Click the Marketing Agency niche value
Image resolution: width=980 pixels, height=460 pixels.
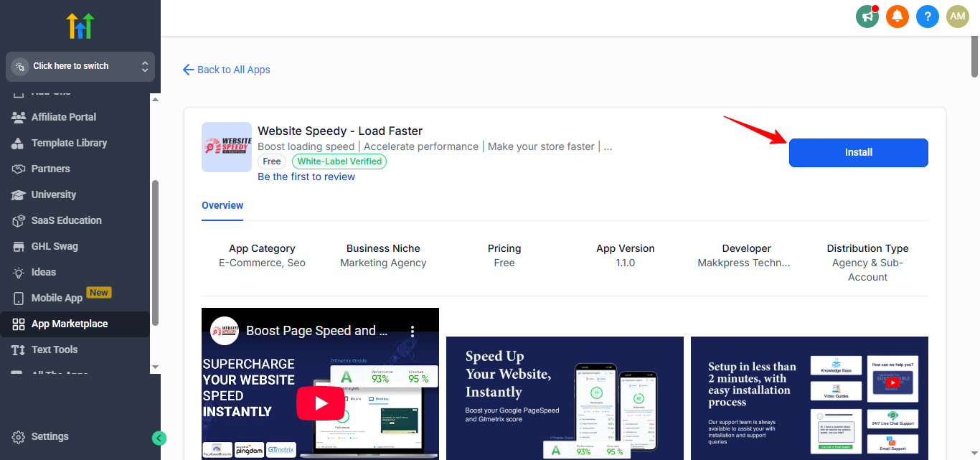click(x=383, y=263)
